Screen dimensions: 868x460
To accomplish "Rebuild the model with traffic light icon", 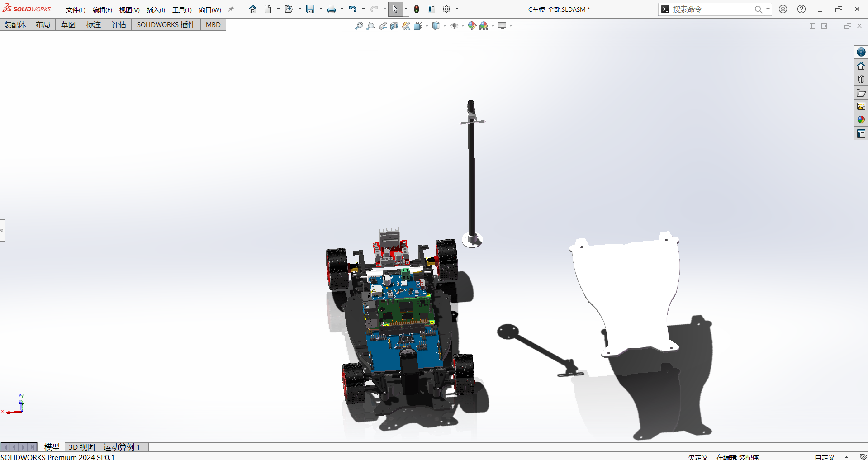I will [x=417, y=9].
